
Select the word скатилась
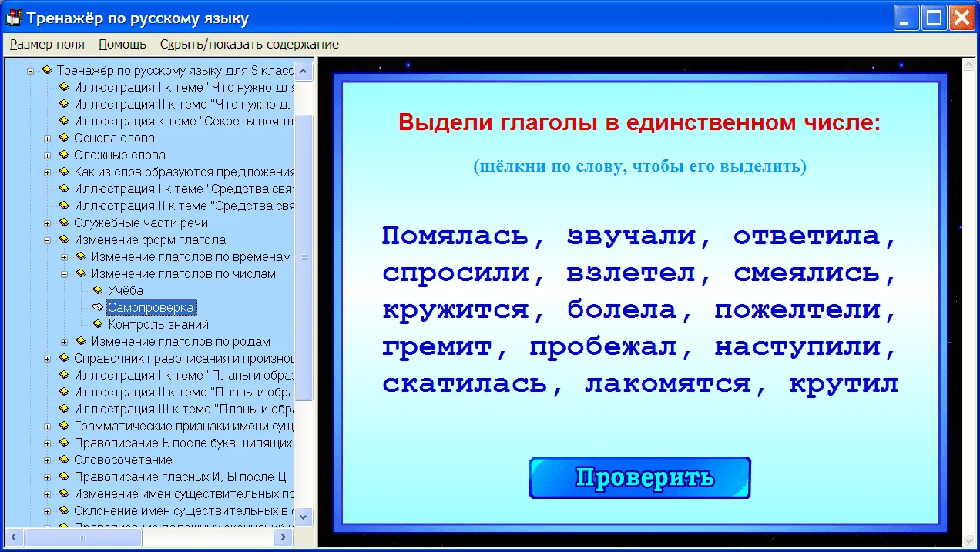[465, 384]
